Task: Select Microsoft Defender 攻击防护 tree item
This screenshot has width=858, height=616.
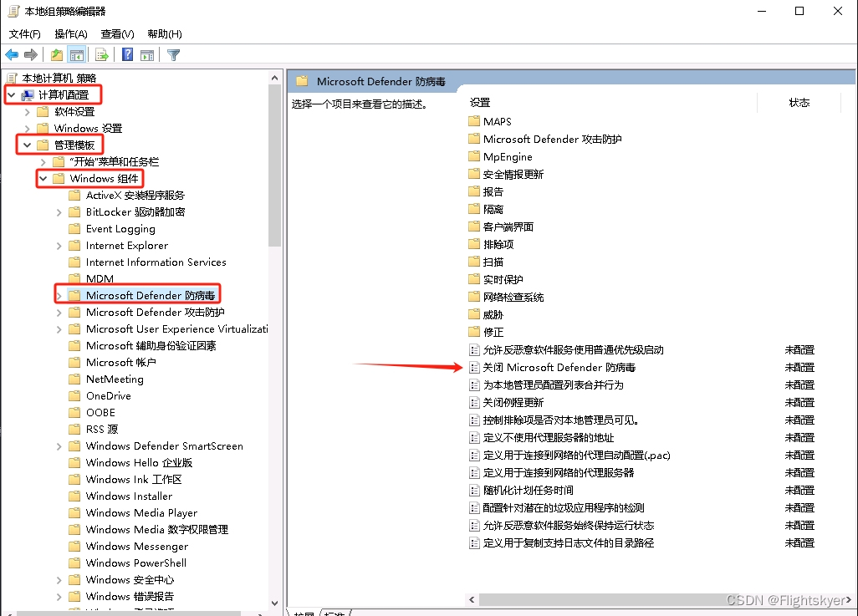Action: pyautogui.click(x=155, y=313)
